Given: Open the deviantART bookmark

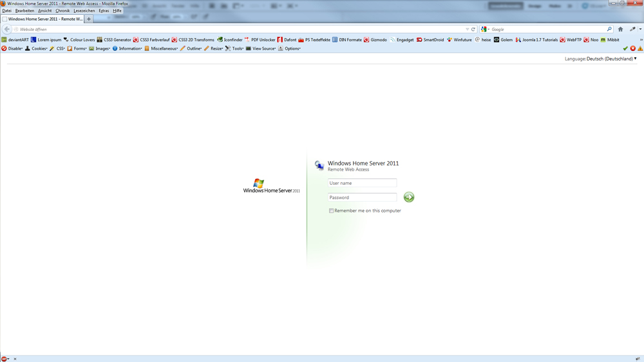Looking at the screenshot, I should [15, 40].
